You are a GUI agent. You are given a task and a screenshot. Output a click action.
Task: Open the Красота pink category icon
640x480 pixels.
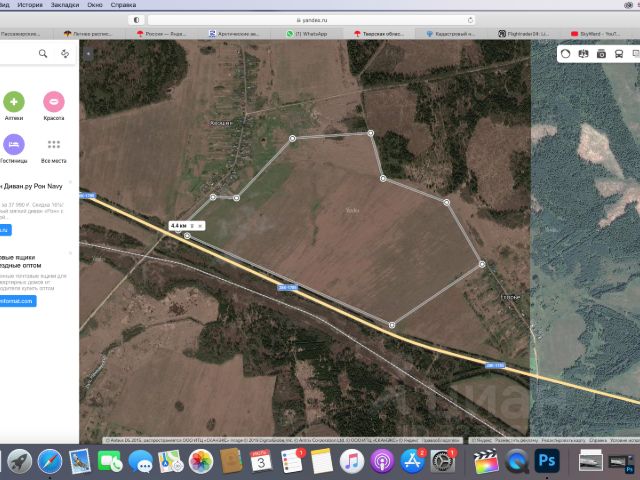point(54,102)
